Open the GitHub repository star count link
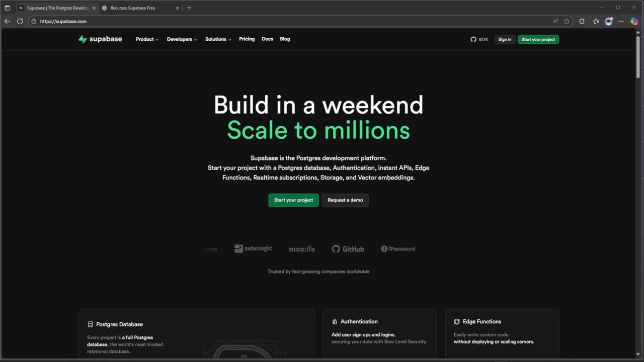 tap(479, 39)
